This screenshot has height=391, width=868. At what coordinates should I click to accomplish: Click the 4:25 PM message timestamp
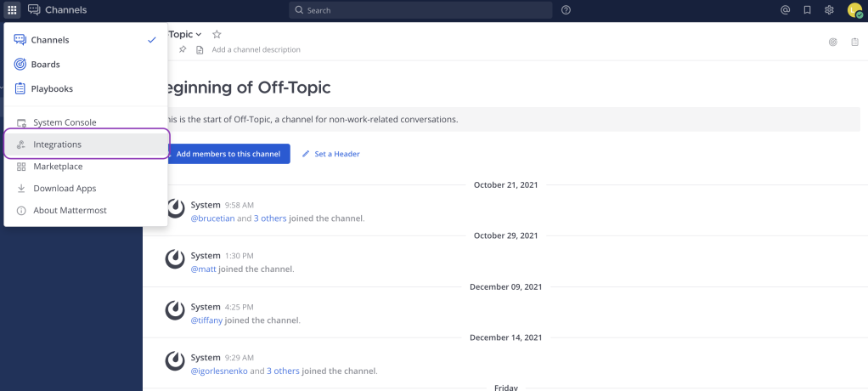240,308
